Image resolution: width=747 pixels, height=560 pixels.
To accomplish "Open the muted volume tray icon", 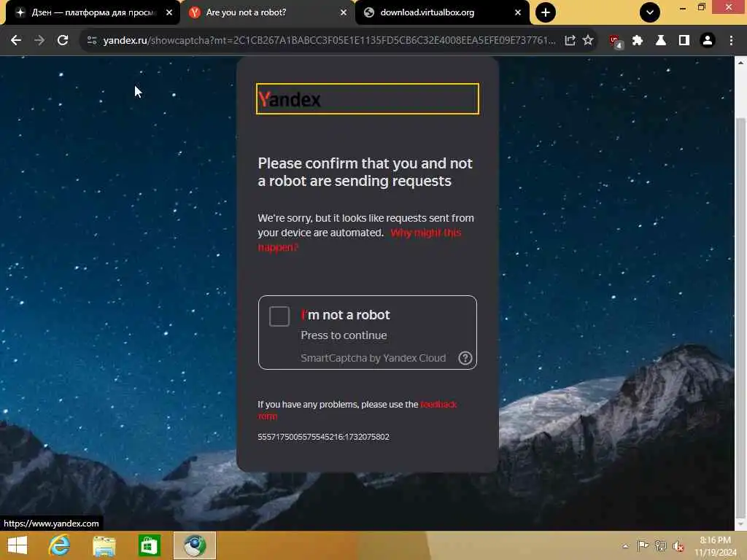I will pyautogui.click(x=678, y=546).
